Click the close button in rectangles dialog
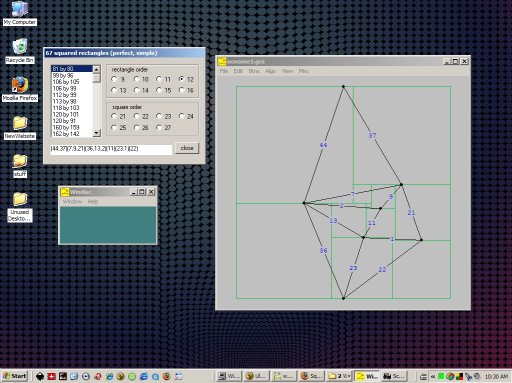 [x=187, y=148]
